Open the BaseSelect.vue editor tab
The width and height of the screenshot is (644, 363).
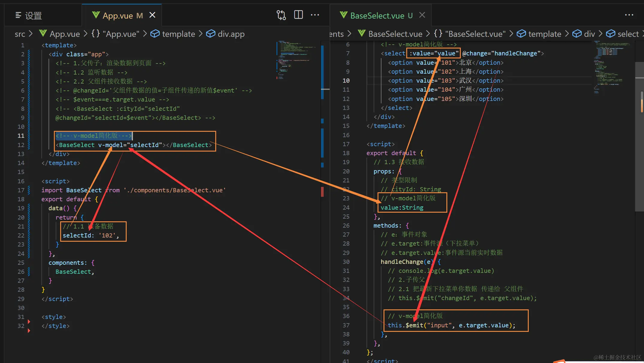[381, 16]
